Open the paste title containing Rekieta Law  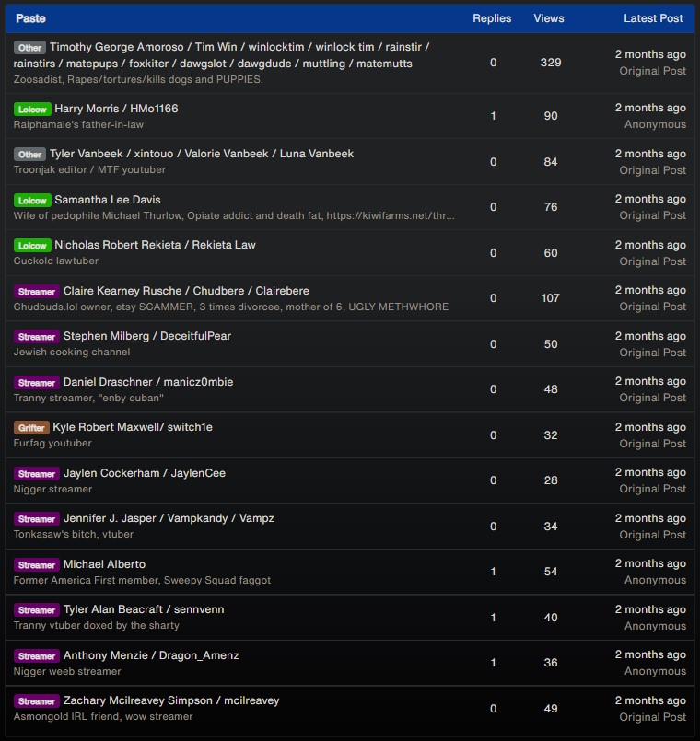tap(155, 245)
